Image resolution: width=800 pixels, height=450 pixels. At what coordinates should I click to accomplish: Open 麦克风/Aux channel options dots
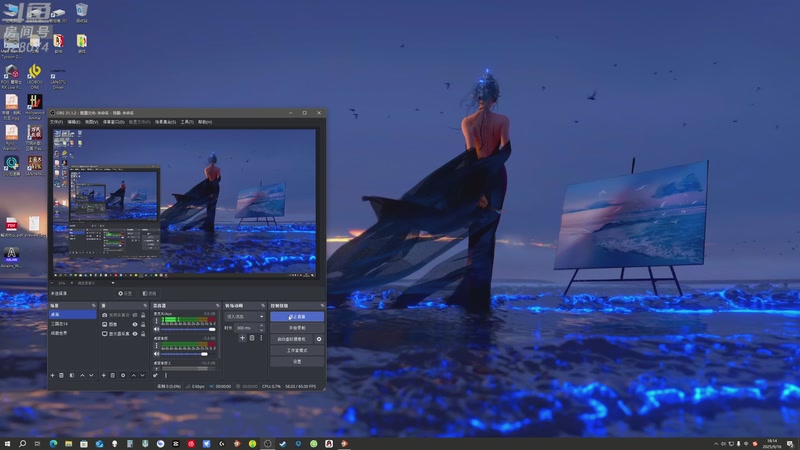tap(156, 321)
